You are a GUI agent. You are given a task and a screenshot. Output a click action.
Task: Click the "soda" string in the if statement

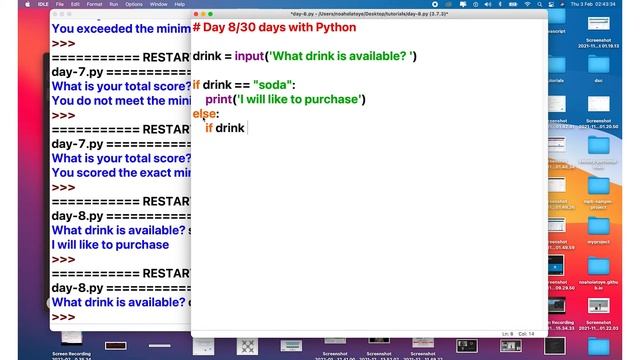click(273, 85)
